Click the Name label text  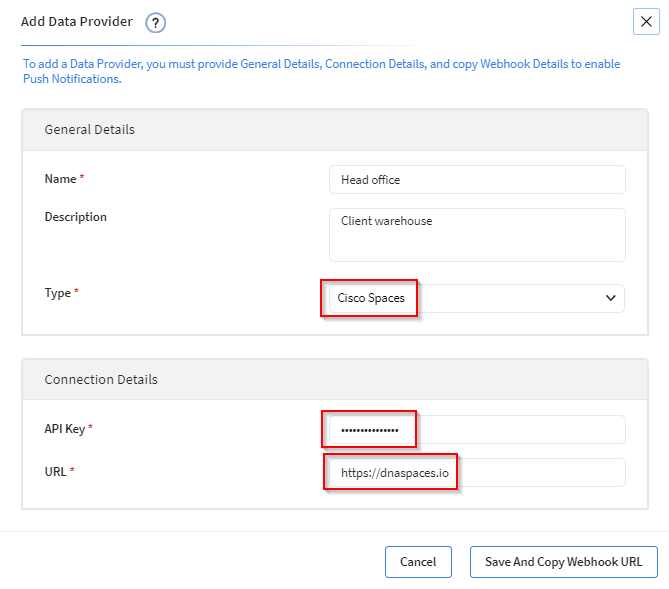(61, 179)
